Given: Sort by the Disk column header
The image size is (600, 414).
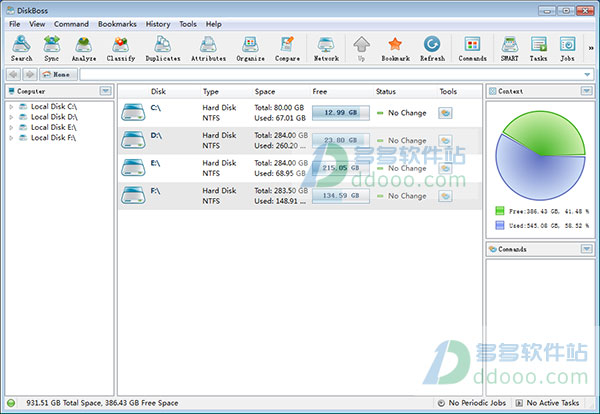Looking at the screenshot, I should tap(158, 91).
